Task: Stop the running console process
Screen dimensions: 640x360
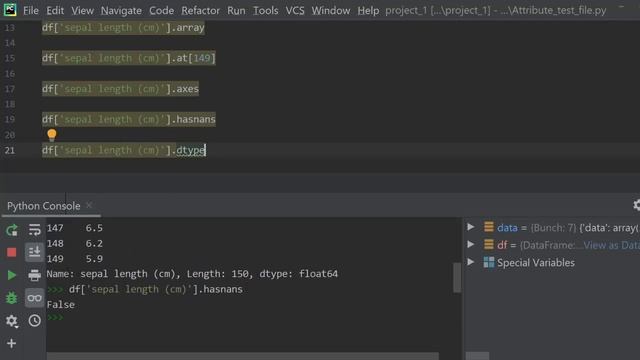Action: pos(12,253)
